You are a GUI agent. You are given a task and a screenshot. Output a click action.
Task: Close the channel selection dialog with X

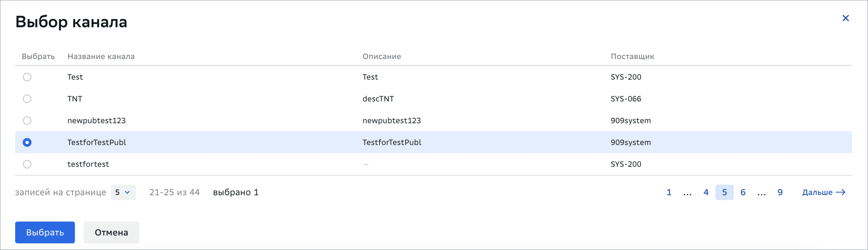point(845,18)
